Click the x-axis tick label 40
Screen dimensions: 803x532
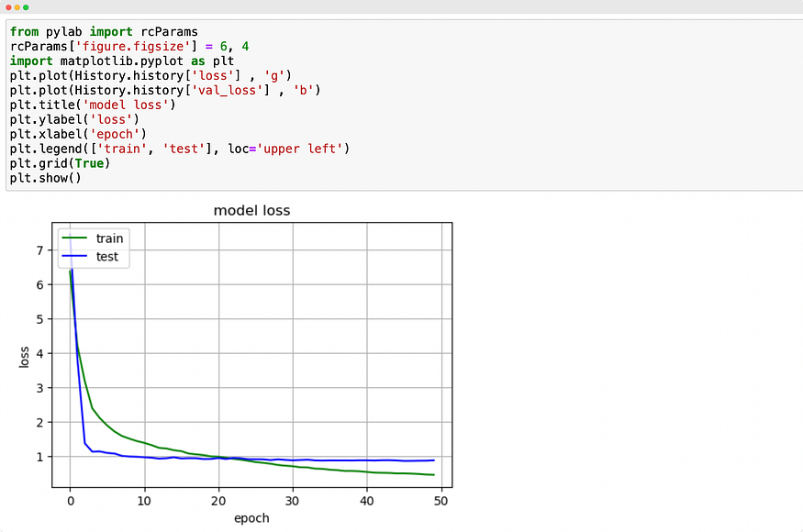pos(367,501)
